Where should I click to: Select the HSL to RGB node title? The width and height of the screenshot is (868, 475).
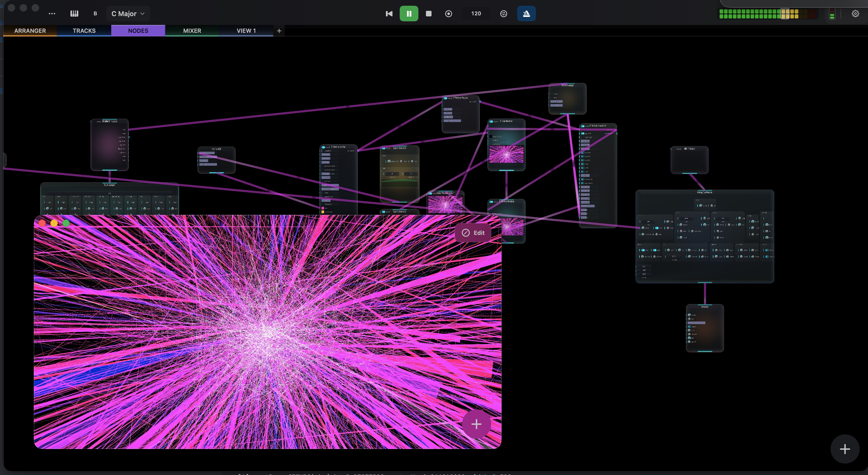point(216,149)
